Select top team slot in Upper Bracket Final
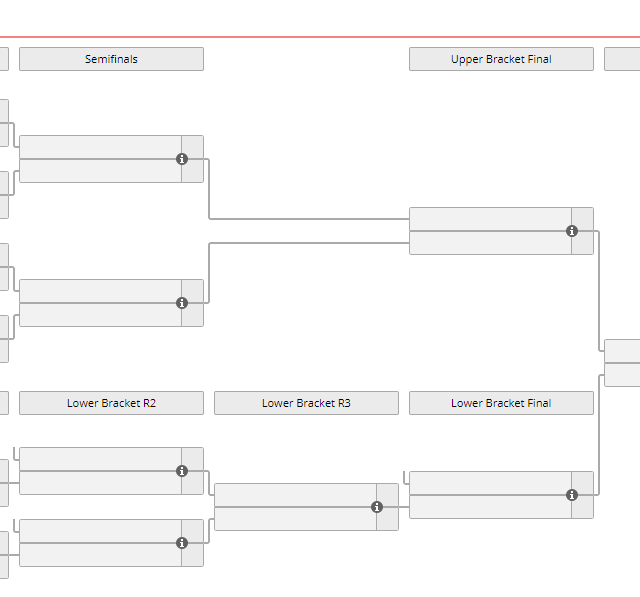The image size is (640, 597). pyautogui.click(x=490, y=219)
